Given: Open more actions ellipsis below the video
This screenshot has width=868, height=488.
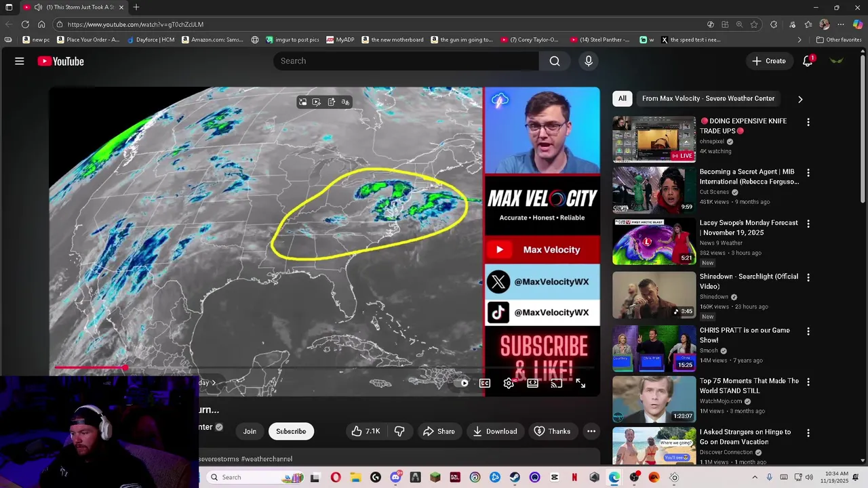Looking at the screenshot, I should click(x=591, y=431).
